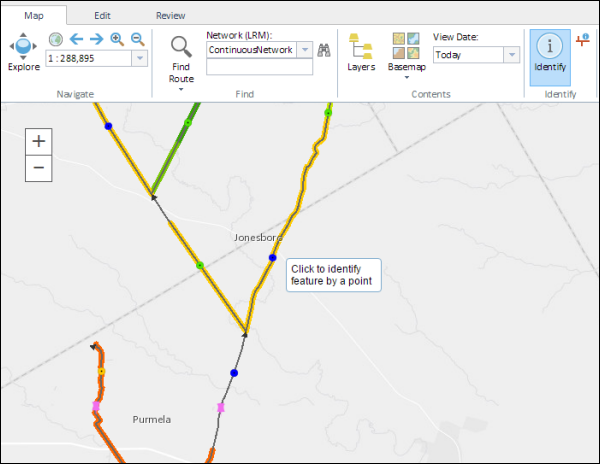Click the full extent globe icon
The height and width of the screenshot is (464, 600).
coord(55,39)
